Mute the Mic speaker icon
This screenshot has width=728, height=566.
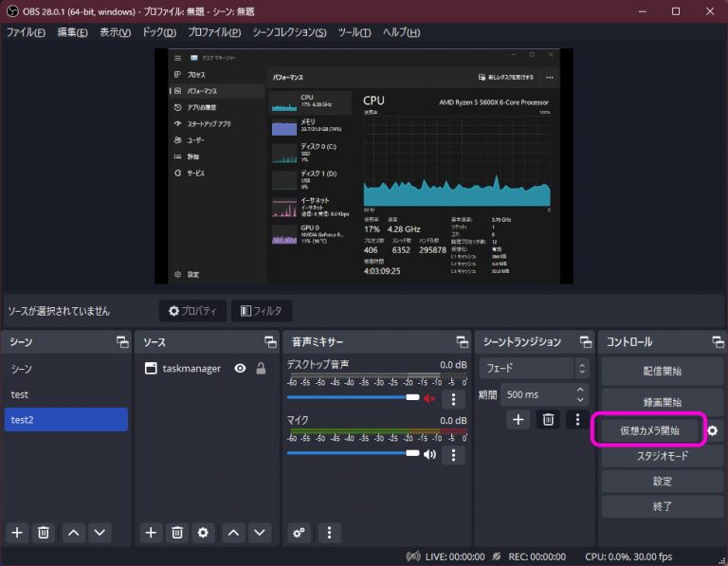pos(429,454)
